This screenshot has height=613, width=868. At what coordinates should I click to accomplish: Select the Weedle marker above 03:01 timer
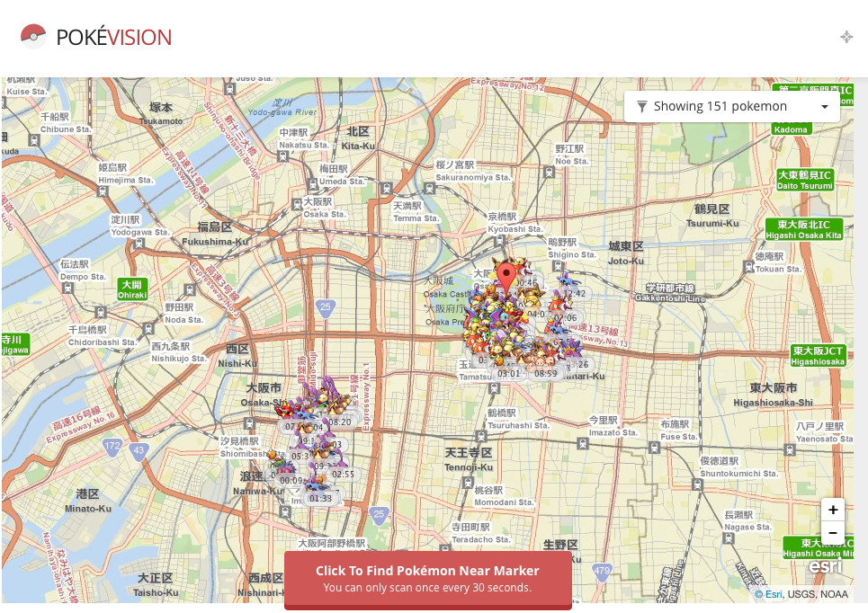click(x=499, y=360)
